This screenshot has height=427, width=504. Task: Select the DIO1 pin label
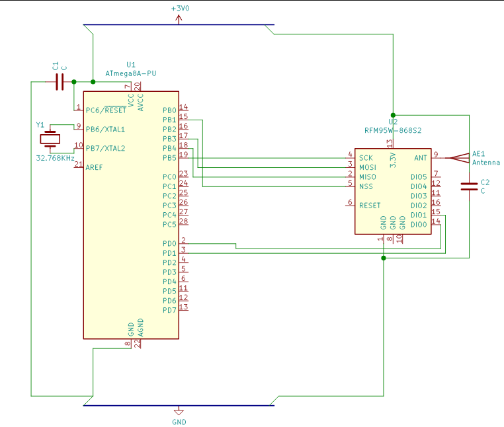[x=419, y=215]
